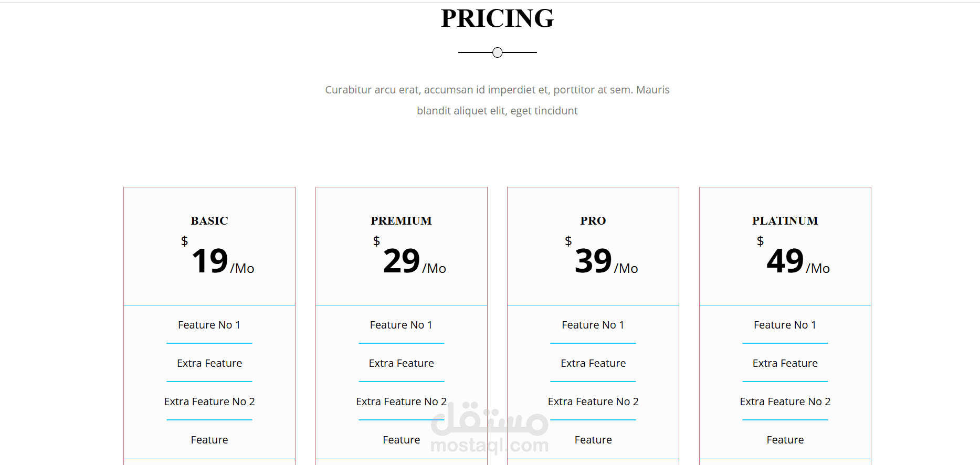The image size is (980, 465).
Task: Click the 29 /Mo price
Action: [x=415, y=261]
